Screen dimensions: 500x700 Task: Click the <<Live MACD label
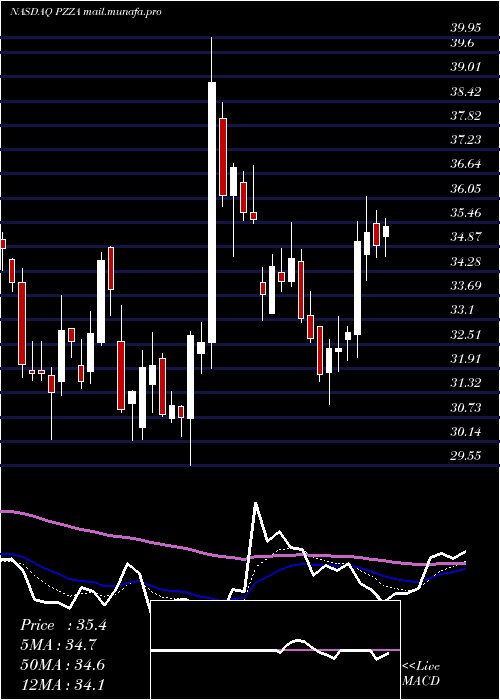(421, 673)
